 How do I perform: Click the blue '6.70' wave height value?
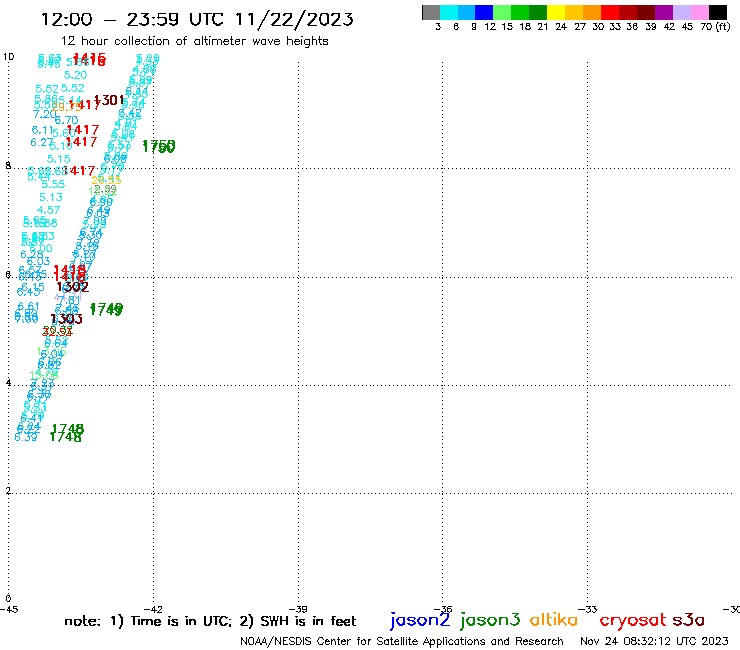pos(66,120)
